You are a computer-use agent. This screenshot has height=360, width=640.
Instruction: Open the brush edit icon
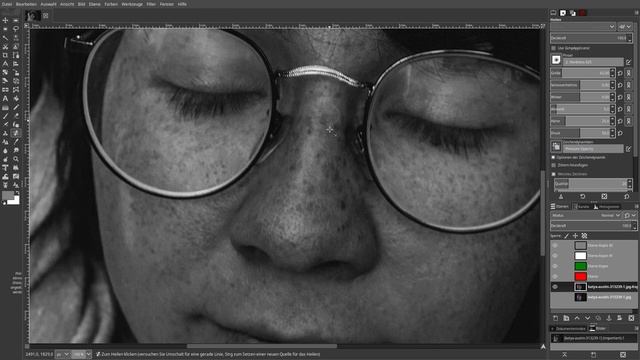629,62
